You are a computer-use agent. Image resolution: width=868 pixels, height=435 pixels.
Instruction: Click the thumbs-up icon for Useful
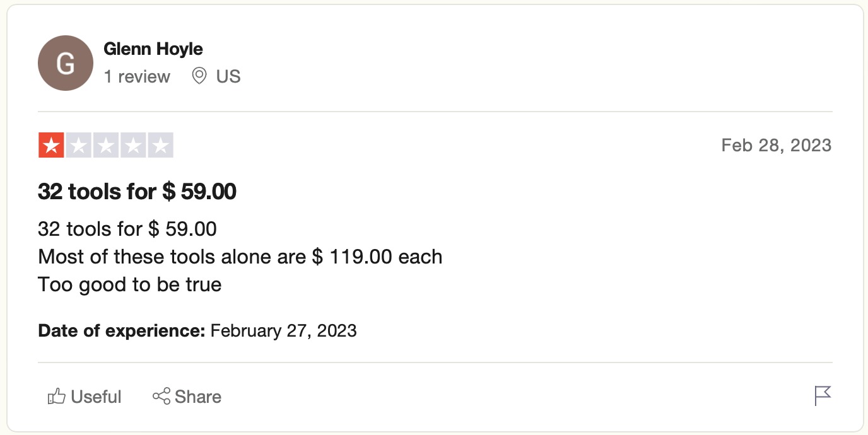(57, 397)
